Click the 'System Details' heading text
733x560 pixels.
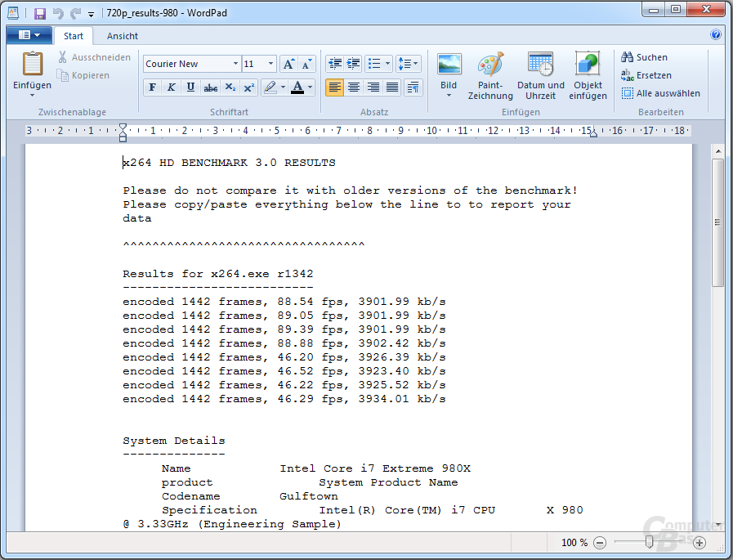(174, 441)
